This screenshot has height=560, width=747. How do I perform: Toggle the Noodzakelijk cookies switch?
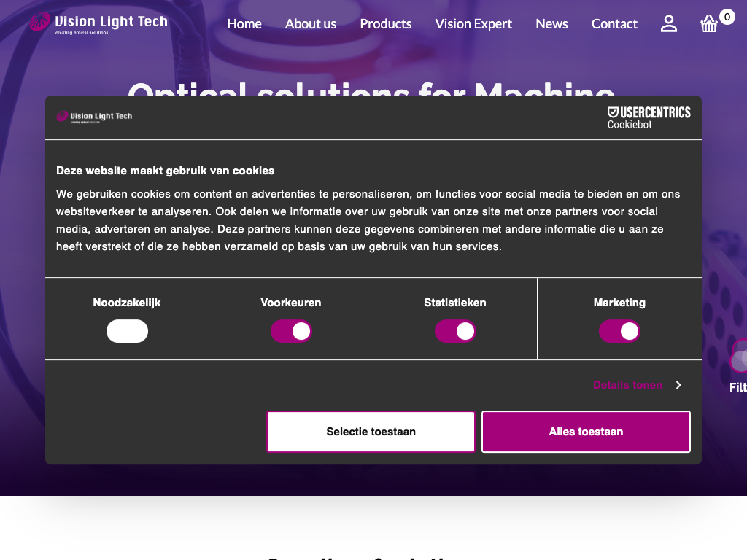coord(127,331)
